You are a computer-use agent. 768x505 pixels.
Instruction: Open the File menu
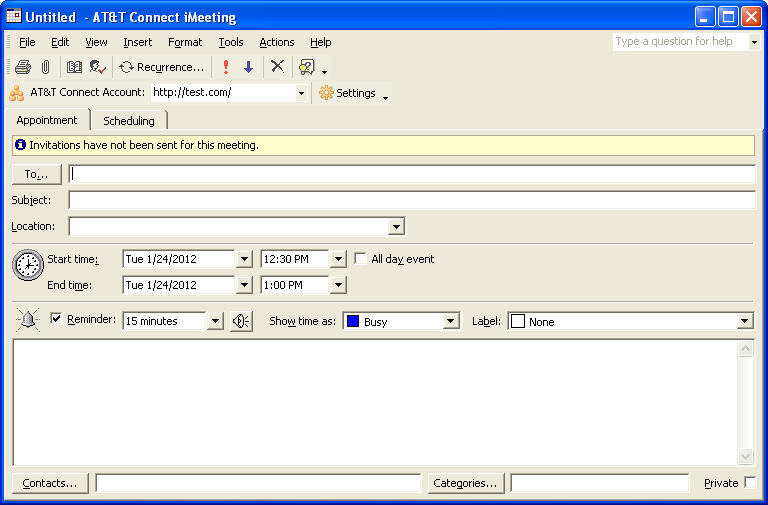[27, 42]
